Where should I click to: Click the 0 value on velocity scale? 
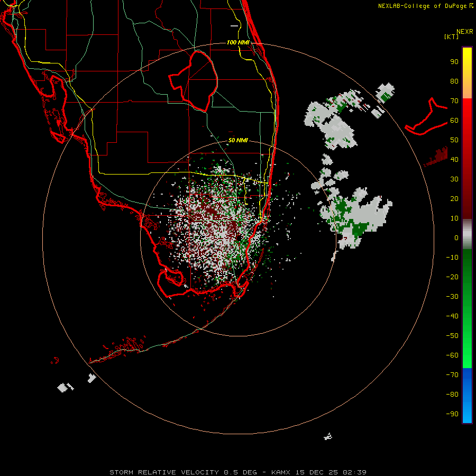456,237
